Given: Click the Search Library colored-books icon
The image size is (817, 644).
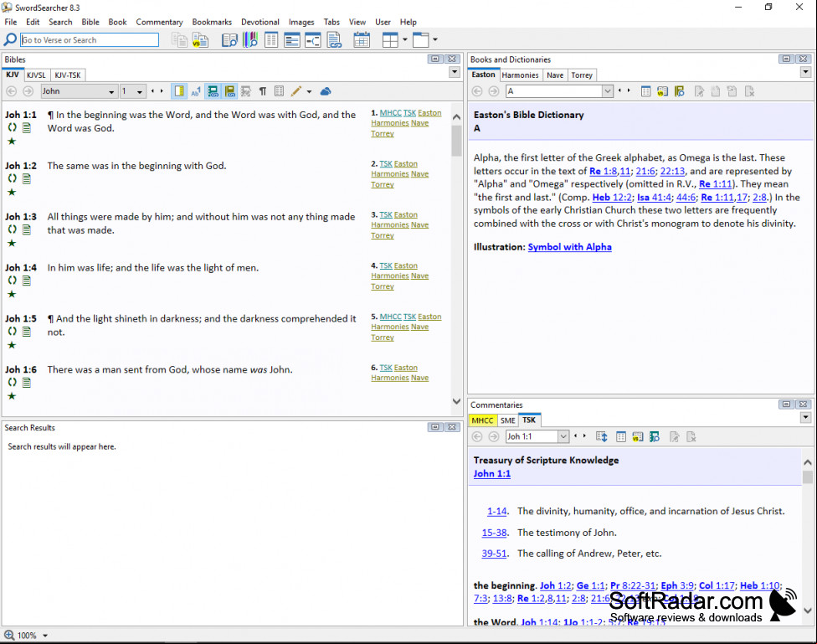Looking at the screenshot, I should coord(250,39).
